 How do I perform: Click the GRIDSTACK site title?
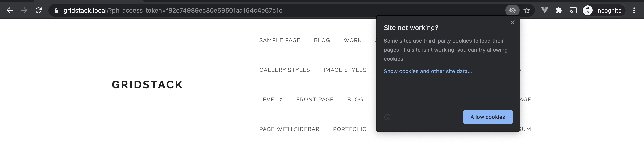[147, 85]
